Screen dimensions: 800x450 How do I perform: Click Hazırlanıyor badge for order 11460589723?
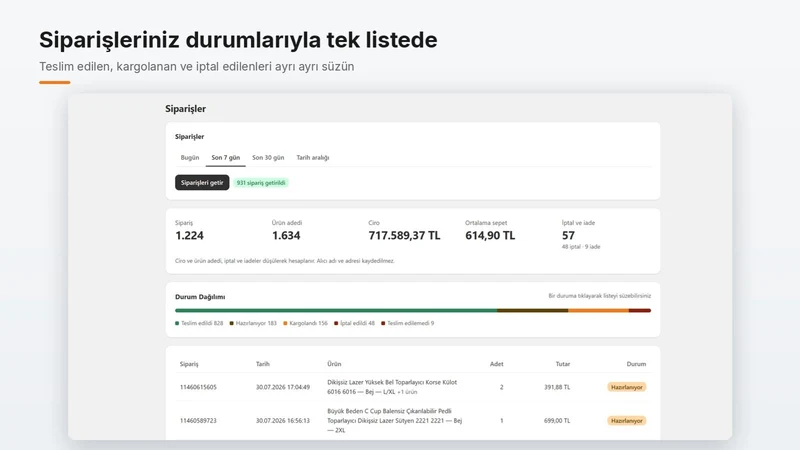(x=627, y=421)
